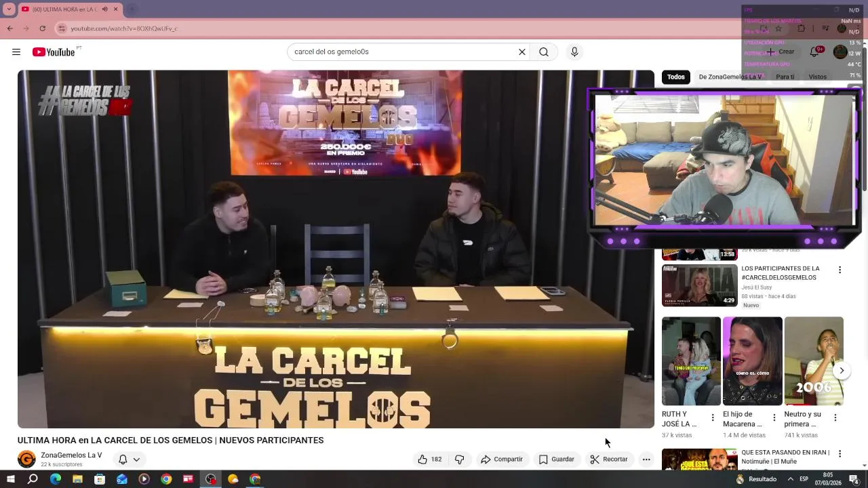Open options for QUE ESTA PASANDO EN IRAN
The height and width of the screenshot is (488, 868).
[840, 453]
